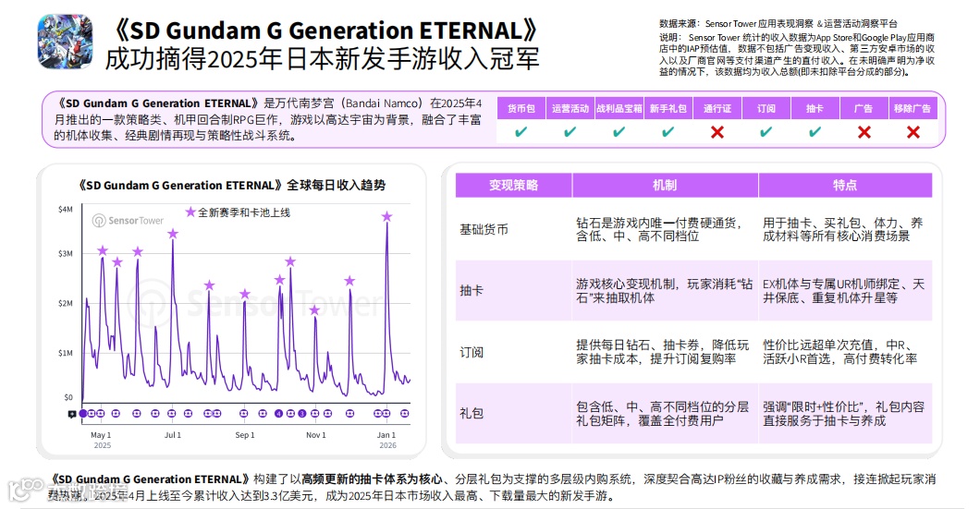This screenshot has height=509, width=980.
Task: Select the 移除广告 header cell
Action: [x=913, y=108]
